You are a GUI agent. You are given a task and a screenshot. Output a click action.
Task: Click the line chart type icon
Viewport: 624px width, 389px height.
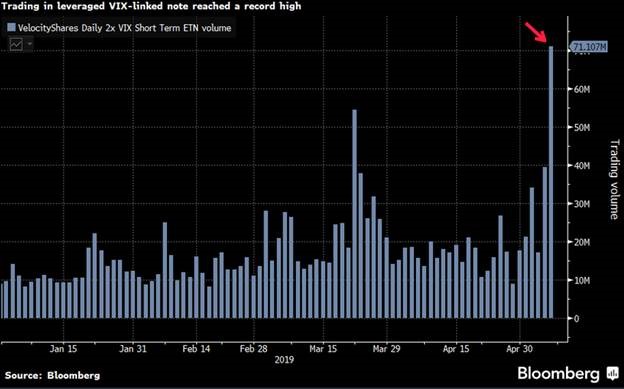pos(16,44)
